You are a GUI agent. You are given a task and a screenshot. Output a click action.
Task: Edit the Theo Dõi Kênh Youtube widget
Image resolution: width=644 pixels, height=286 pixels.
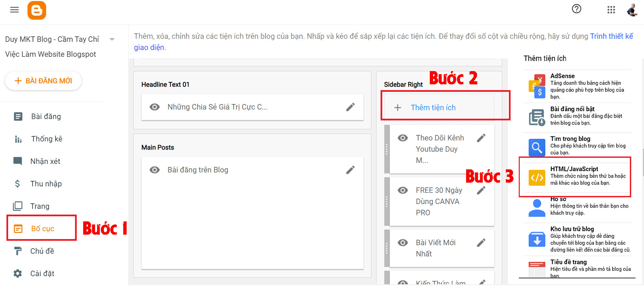pyautogui.click(x=481, y=138)
